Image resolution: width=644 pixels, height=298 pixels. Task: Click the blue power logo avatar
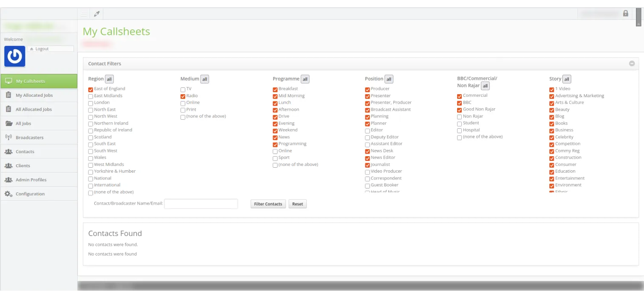coord(15,56)
